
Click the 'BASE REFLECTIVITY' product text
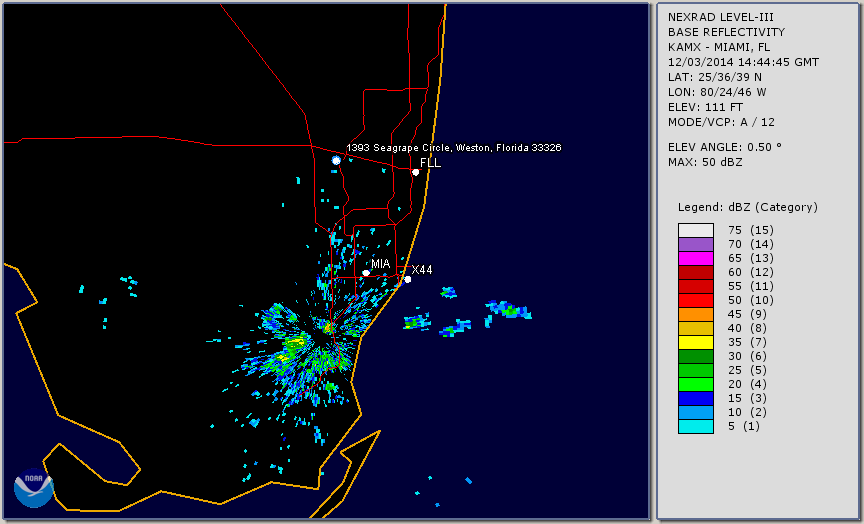pos(726,32)
